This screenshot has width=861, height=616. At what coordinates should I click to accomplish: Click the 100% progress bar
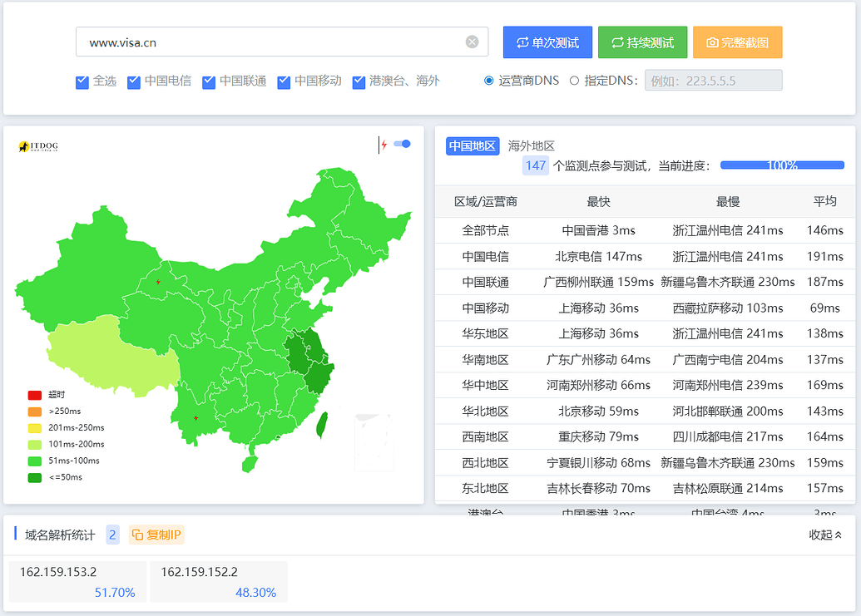click(782, 165)
